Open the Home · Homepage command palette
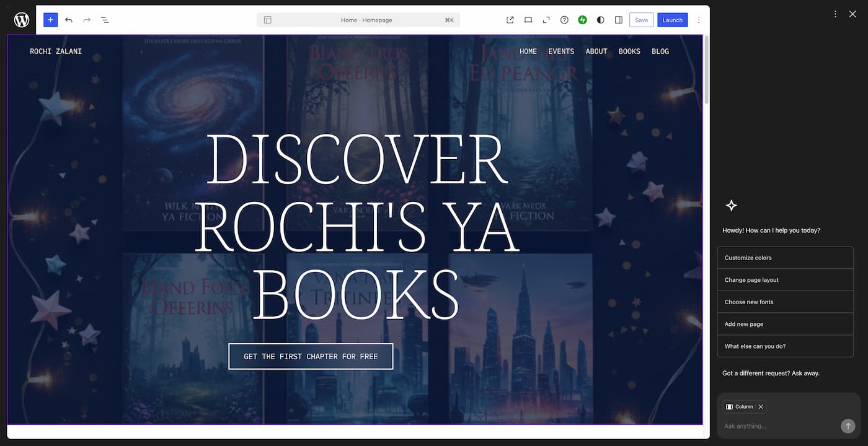 tap(360, 19)
